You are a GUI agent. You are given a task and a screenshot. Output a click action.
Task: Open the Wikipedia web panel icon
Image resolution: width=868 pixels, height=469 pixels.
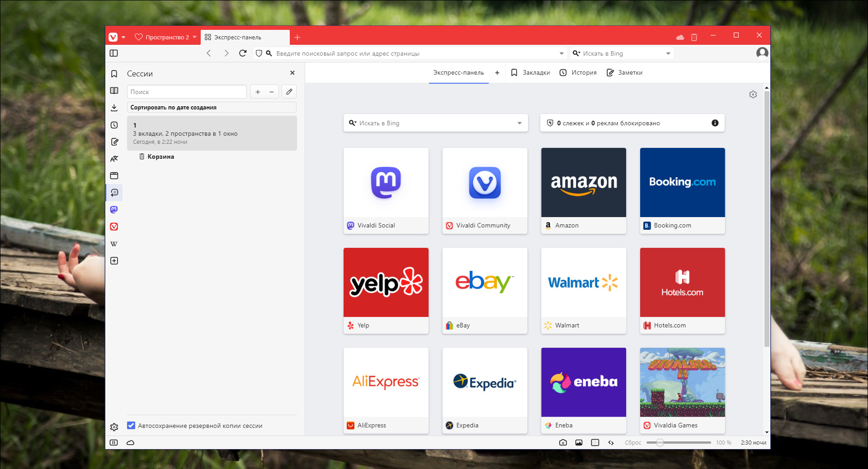[x=114, y=244]
